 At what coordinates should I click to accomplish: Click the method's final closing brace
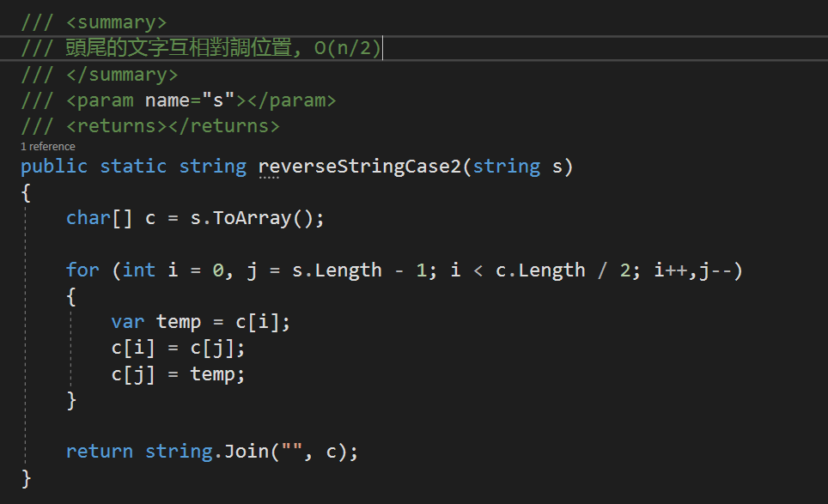click(x=27, y=478)
